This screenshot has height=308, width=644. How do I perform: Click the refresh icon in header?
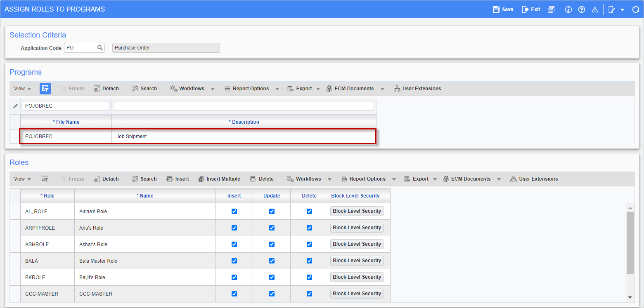coord(636,9)
